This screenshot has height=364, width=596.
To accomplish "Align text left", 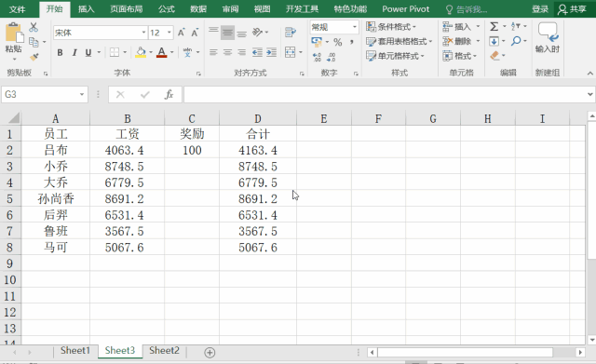I will [213, 52].
